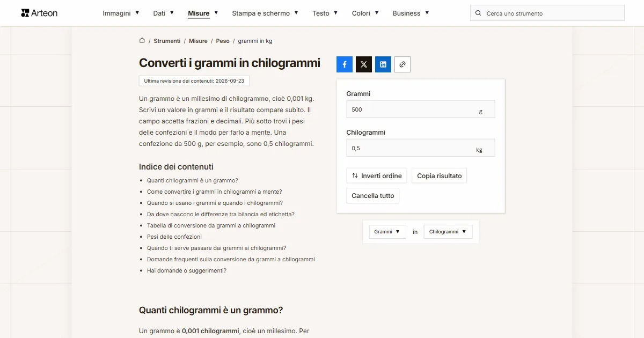Open the target unit Chilogrammi dropdown
This screenshot has height=338, width=644.
448,232
